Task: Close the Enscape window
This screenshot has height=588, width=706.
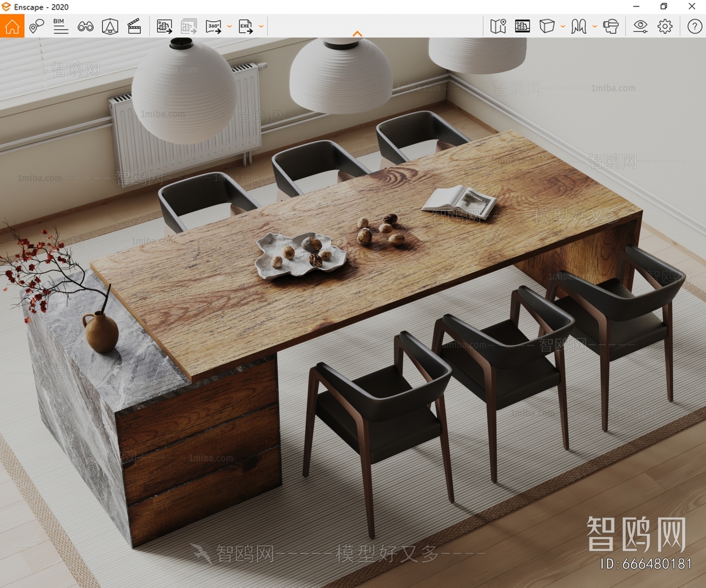Action: pos(692,6)
